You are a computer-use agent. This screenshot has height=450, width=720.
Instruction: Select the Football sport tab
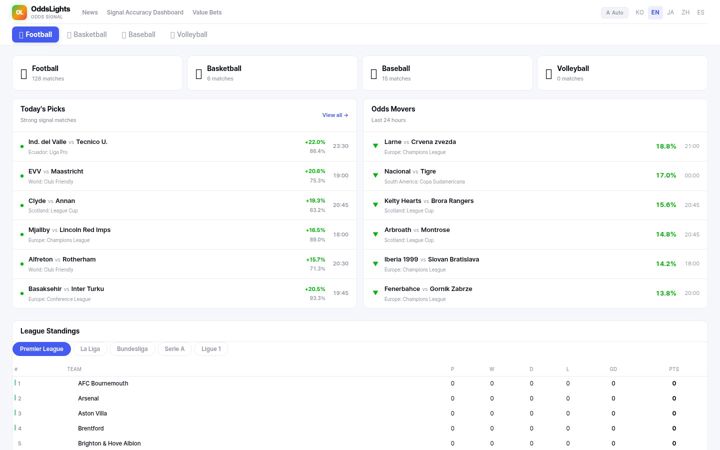35,34
